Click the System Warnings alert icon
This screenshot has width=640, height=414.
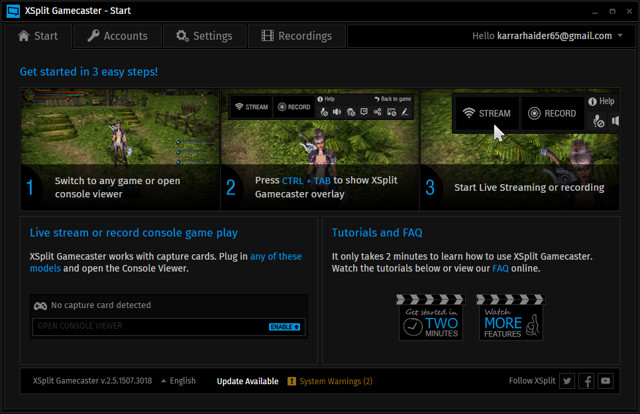point(292,381)
